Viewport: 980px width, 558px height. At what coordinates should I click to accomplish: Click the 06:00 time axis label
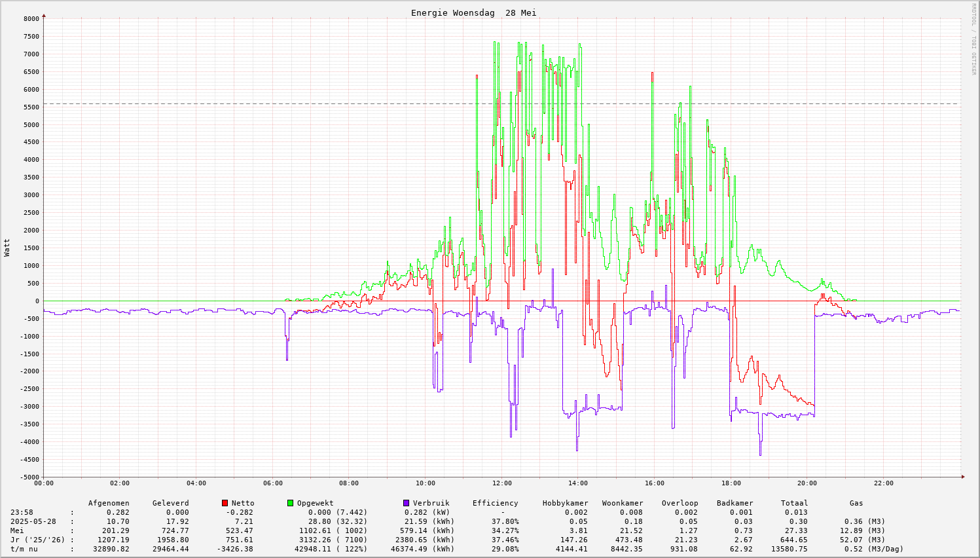[x=272, y=483]
